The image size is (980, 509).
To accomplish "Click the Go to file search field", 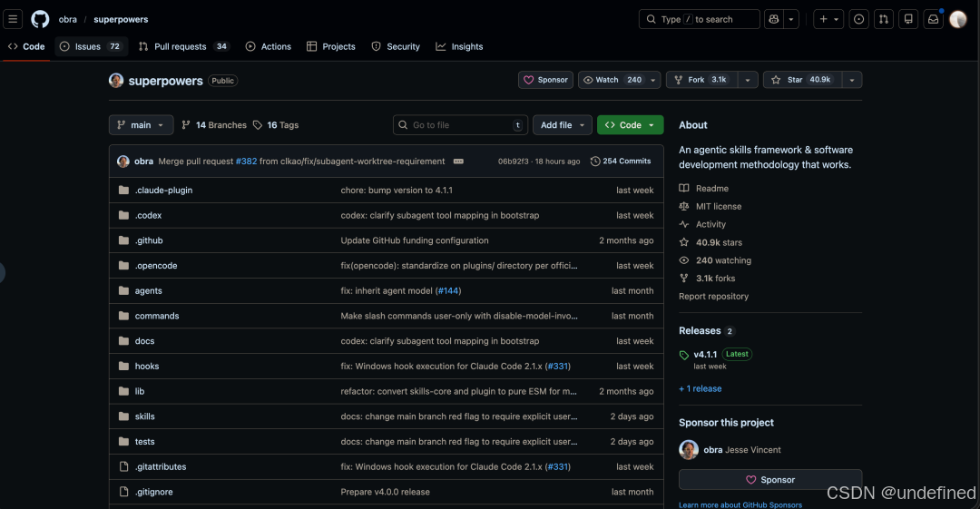I will 461,125.
